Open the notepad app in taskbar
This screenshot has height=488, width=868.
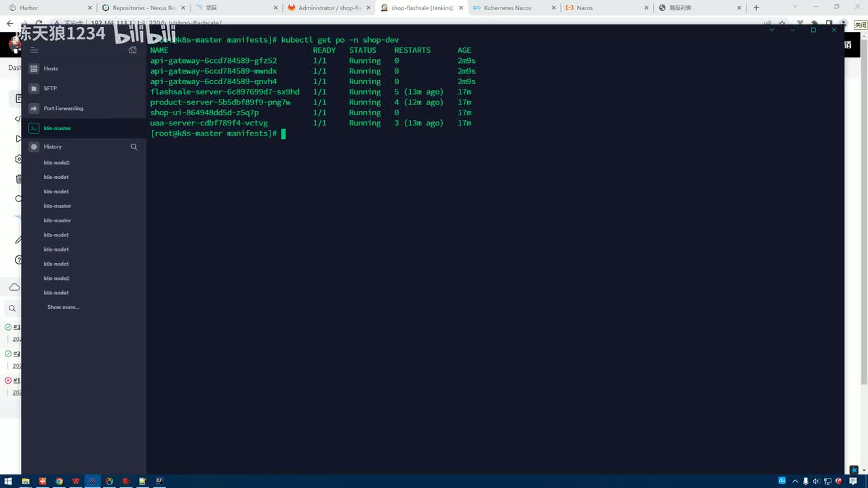pyautogui.click(x=143, y=481)
